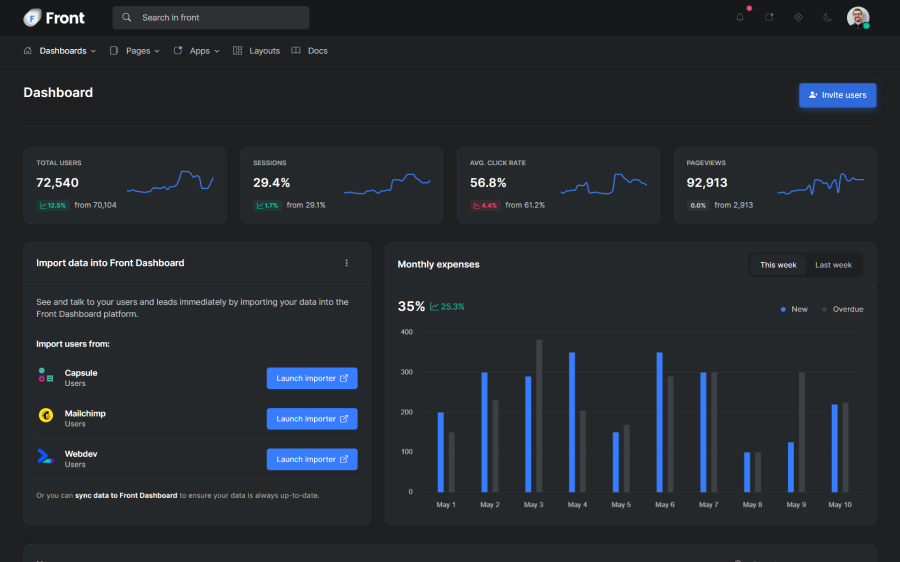The height and width of the screenshot is (562, 900).
Task: Click the Front logo
Action: point(54,18)
